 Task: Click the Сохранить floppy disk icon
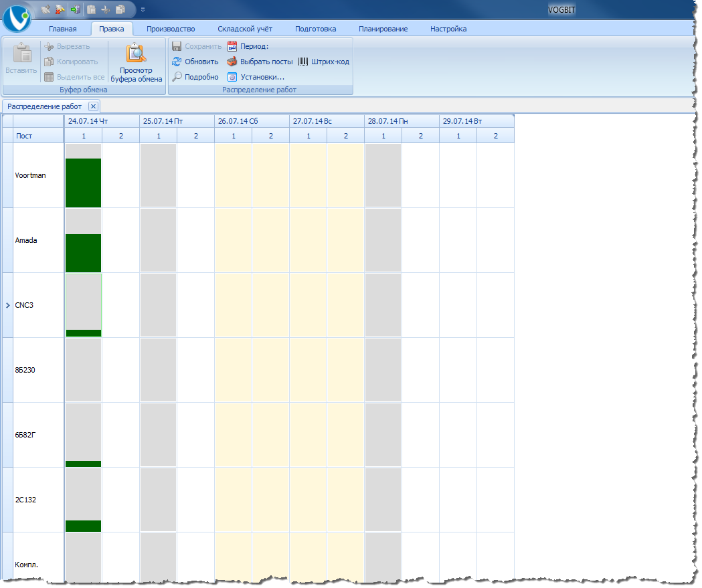(x=177, y=47)
